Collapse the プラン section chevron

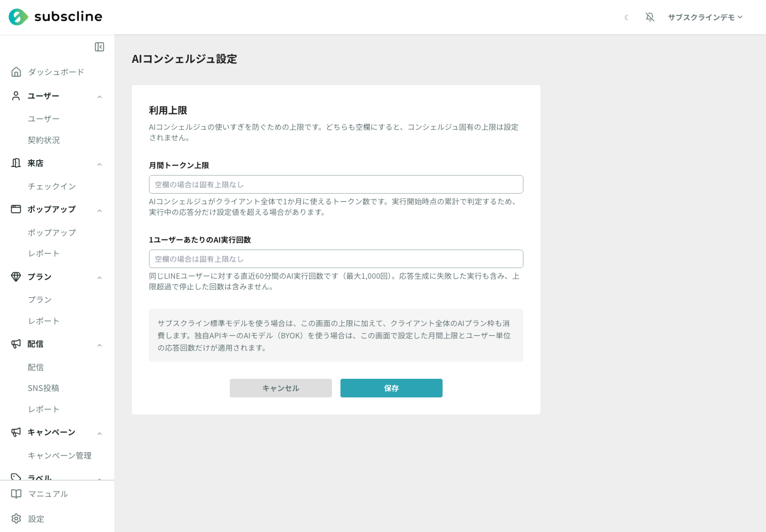tap(99, 277)
